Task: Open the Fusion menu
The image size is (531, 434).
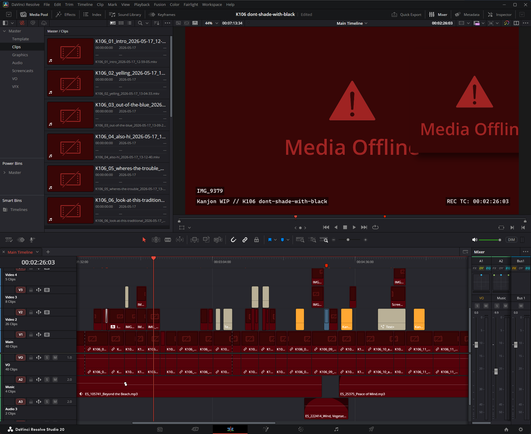Action: (x=160, y=4)
